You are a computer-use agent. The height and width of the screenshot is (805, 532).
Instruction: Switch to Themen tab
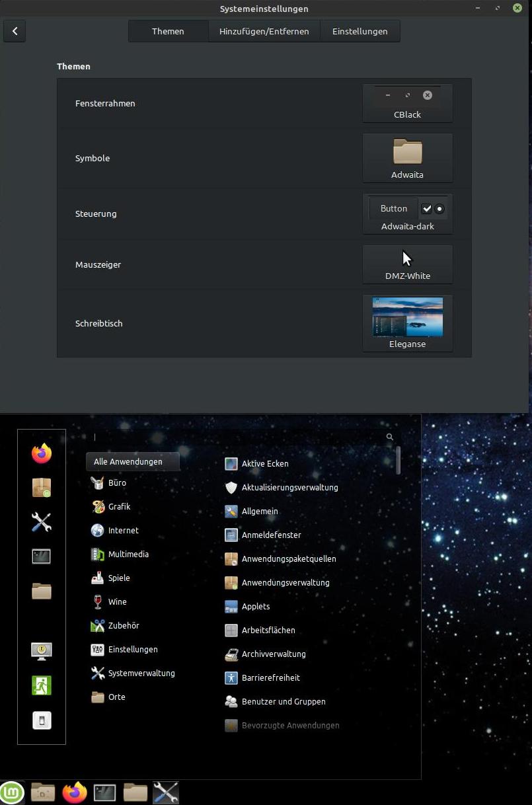pos(168,31)
